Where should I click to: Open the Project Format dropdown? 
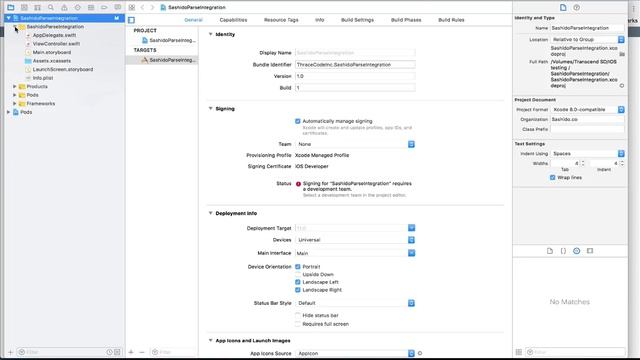pos(587,109)
